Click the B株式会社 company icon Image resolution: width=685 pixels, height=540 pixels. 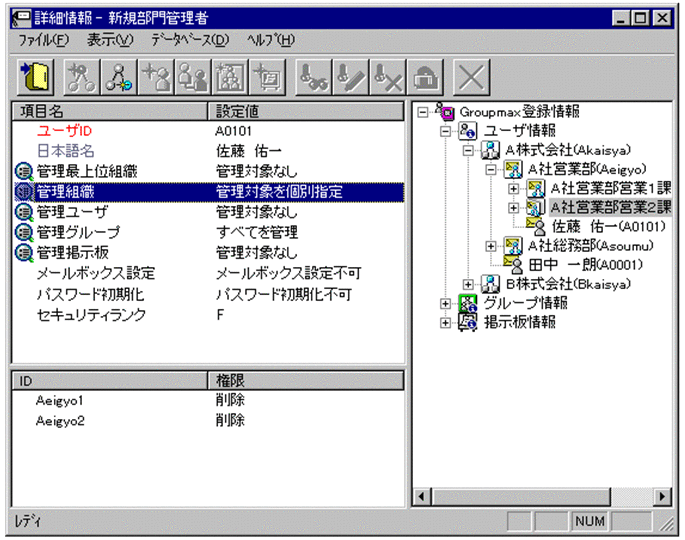click(x=490, y=284)
